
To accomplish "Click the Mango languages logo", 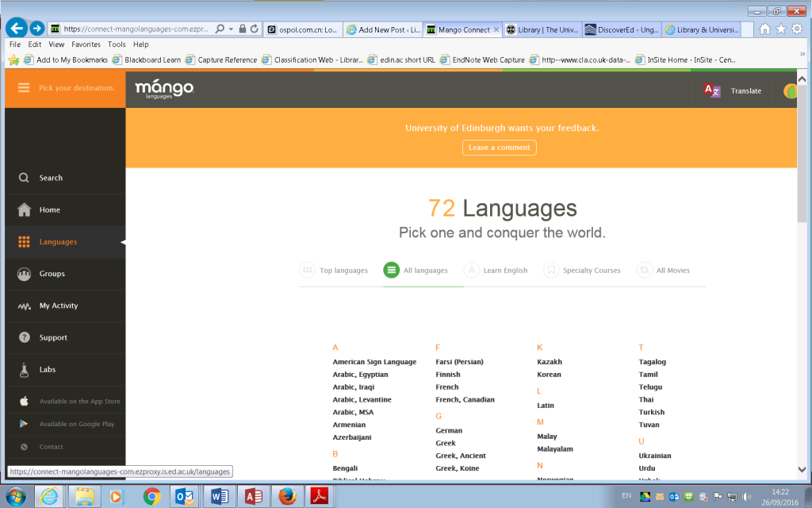I will tap(163, 90).
